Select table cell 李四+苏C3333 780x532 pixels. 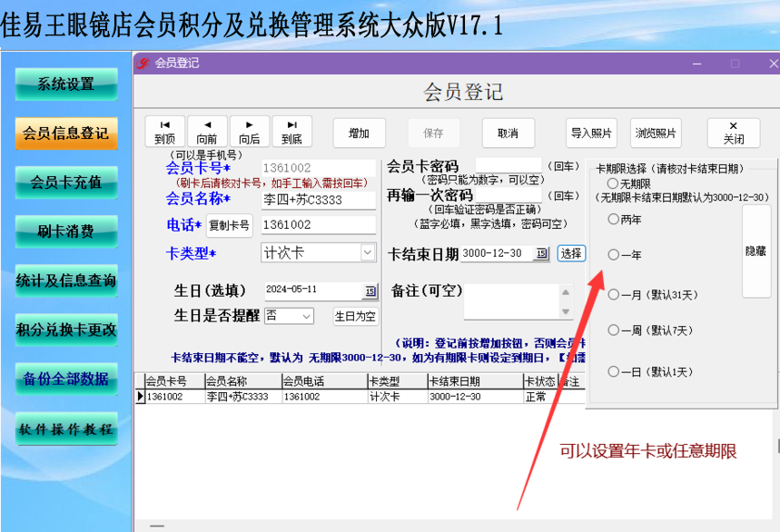click(x=243, y=397)
